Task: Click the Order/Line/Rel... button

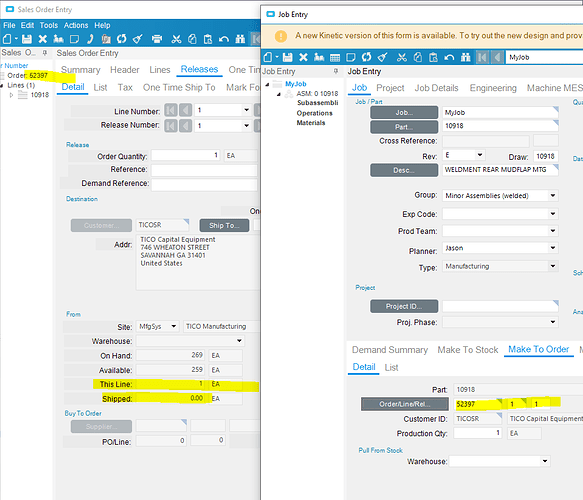Action: (405, 404)
